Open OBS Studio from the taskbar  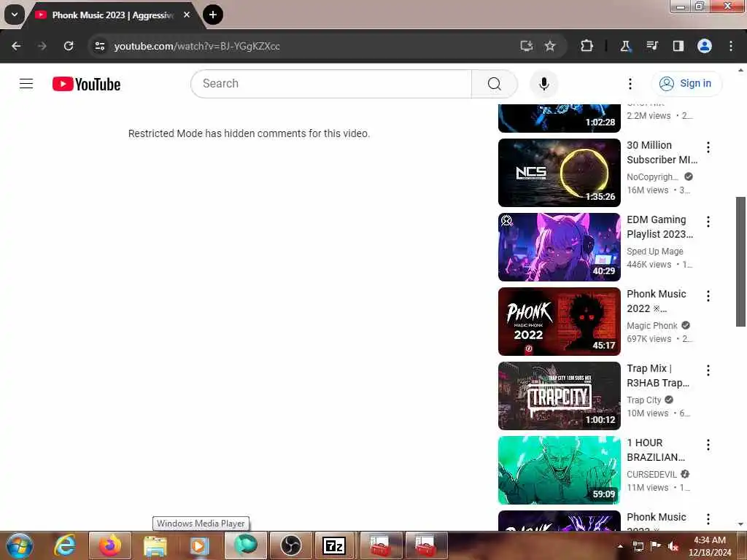[x=290, y=545]
